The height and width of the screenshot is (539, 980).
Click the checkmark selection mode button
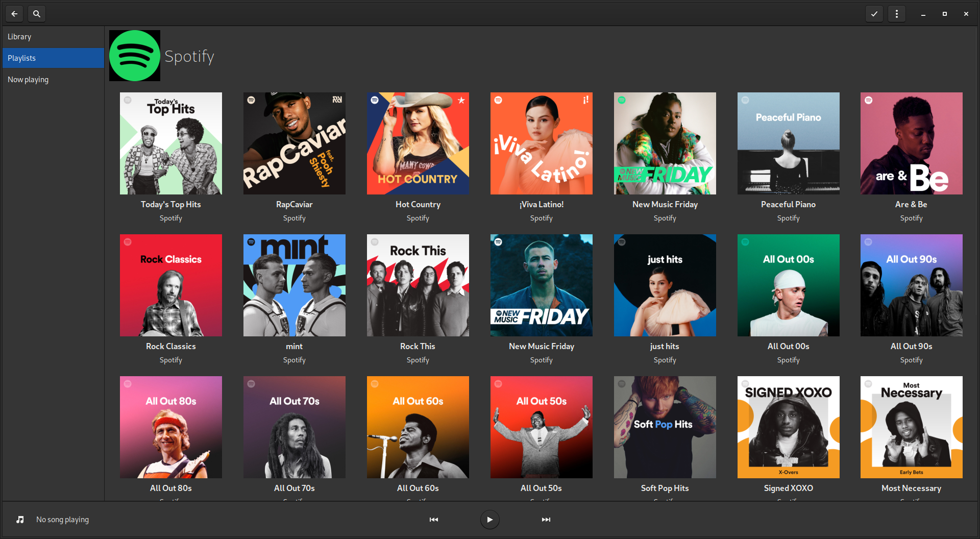pyautogui.click(x=874, y=14)
